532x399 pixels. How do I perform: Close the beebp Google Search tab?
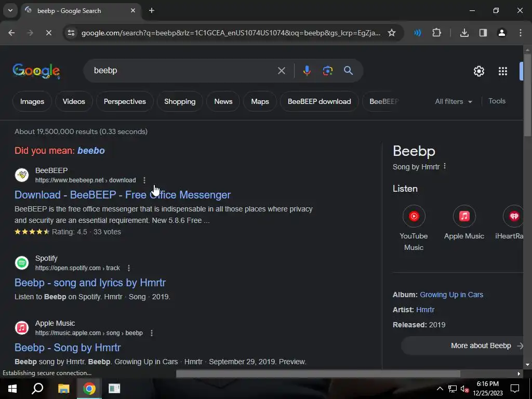coord(133,10)
